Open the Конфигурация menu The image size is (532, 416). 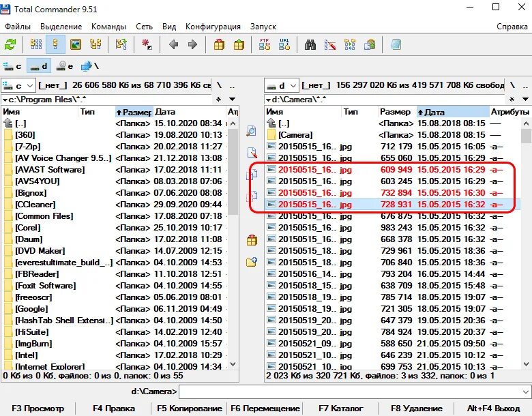[213, 27]
